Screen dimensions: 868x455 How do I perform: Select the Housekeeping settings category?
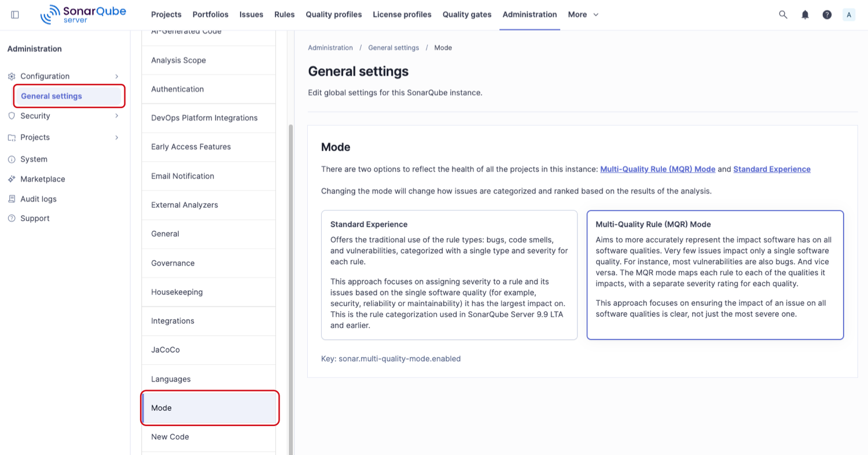click(x=208, y=292)
